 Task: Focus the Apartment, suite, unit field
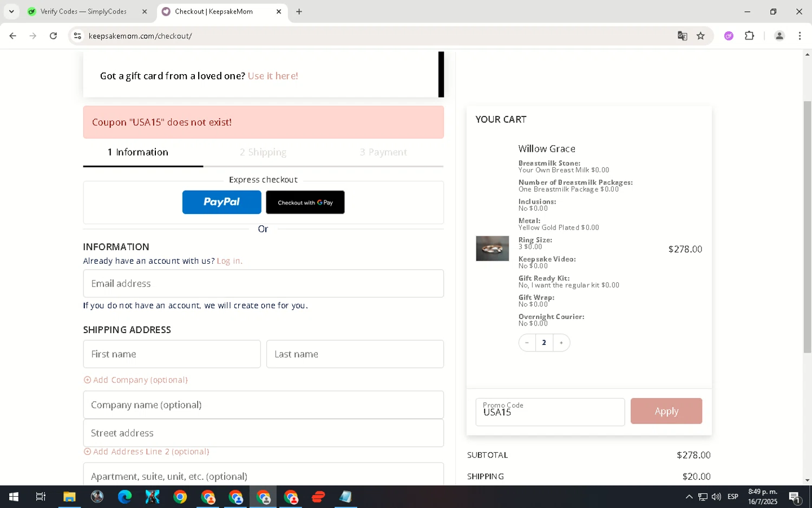[263, 474]
